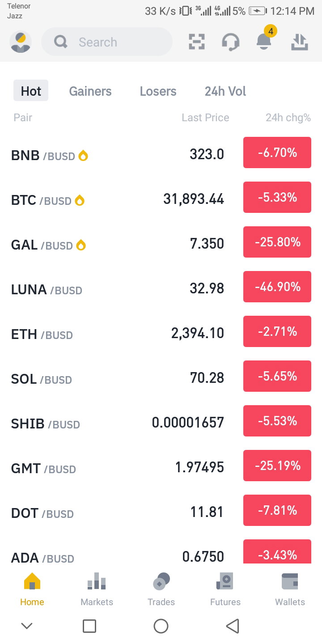Open Futures from bottom navigation
322x644 pixels.
(225, 589)
